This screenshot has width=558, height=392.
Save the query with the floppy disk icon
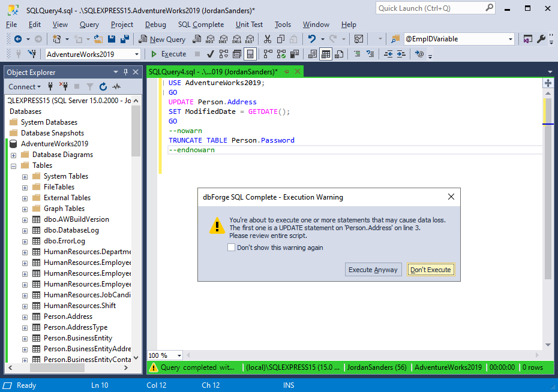[x=112, y=39]
